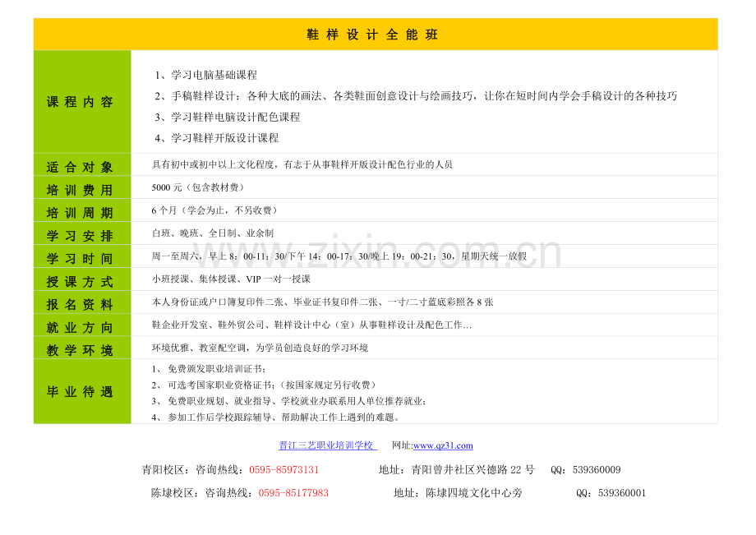This screenshot has height=535, width=756.
Task: Click the 学习时间 row label
Action: (81, 259)
